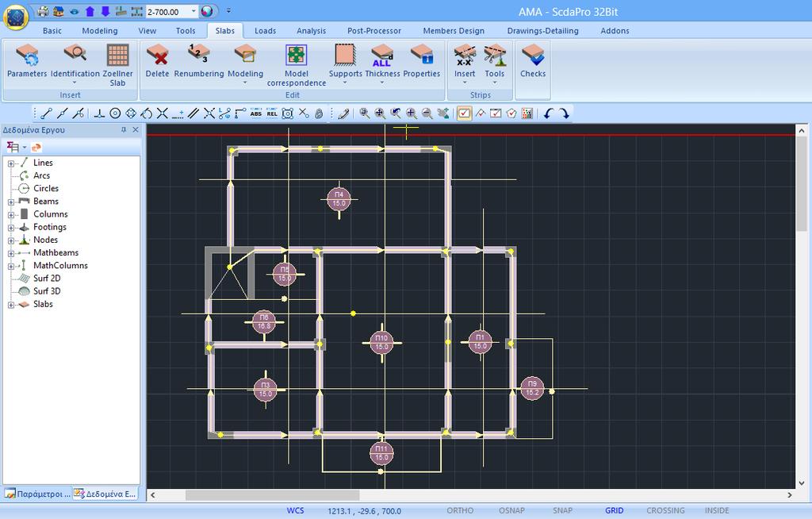This screenshot has height=519, width=812.
Task: Open the level 2-700.00 dropdown
Action: [193, 11]
